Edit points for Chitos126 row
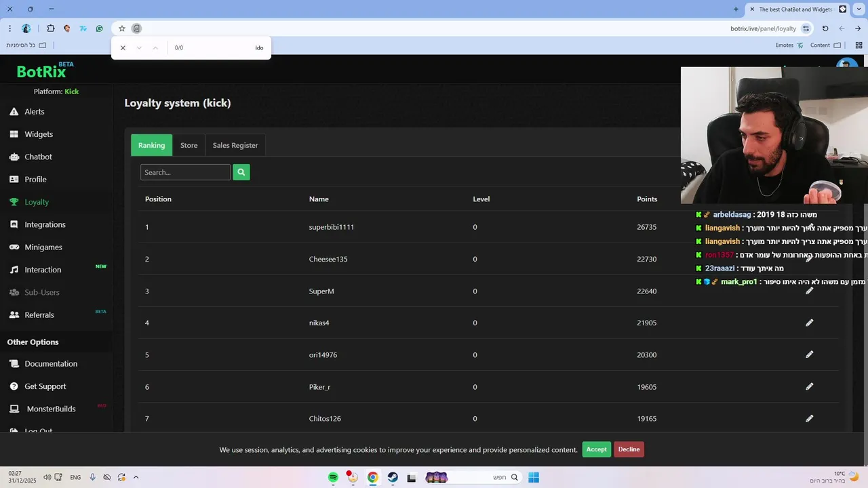868x488 pixels. click(809, 418)
